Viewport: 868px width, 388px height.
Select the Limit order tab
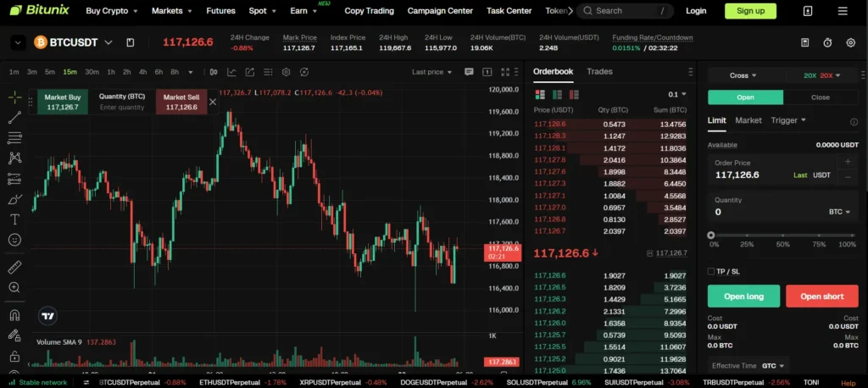(717, 120)
